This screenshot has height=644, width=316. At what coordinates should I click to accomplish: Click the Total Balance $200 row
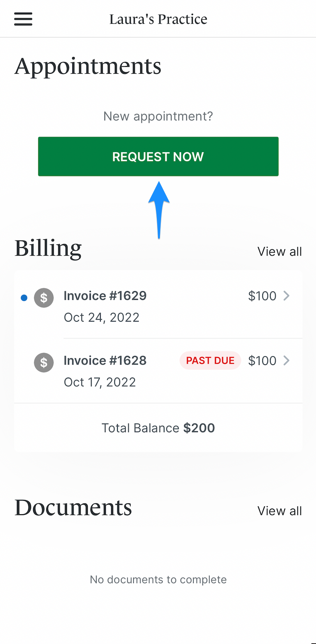point(158,428)
